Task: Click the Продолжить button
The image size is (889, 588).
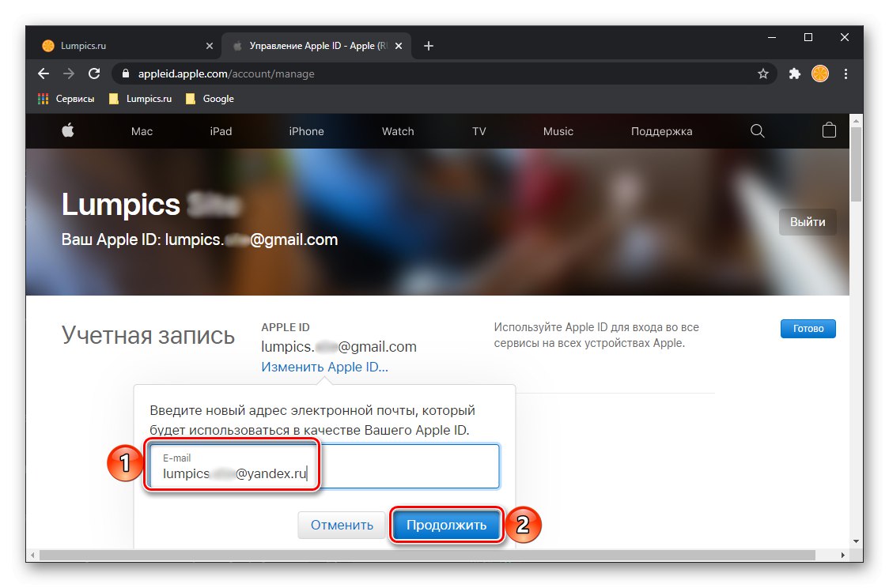Action: (x=446, y=525)
